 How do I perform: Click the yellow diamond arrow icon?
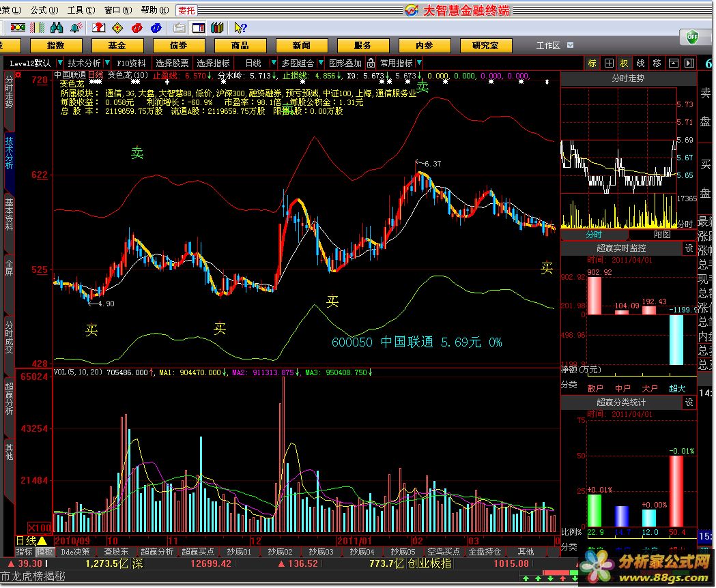(x=117, y=28)
